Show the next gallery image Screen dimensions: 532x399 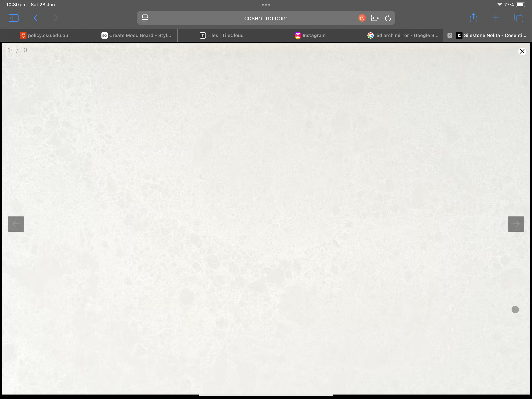pyautogui.click(x=516, y=224)
